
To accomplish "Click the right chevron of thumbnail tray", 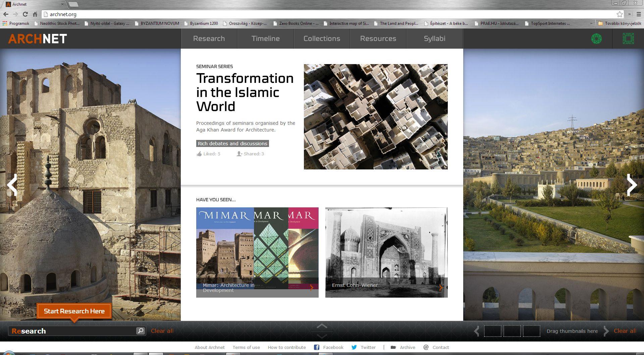I will tap(606, 331).
